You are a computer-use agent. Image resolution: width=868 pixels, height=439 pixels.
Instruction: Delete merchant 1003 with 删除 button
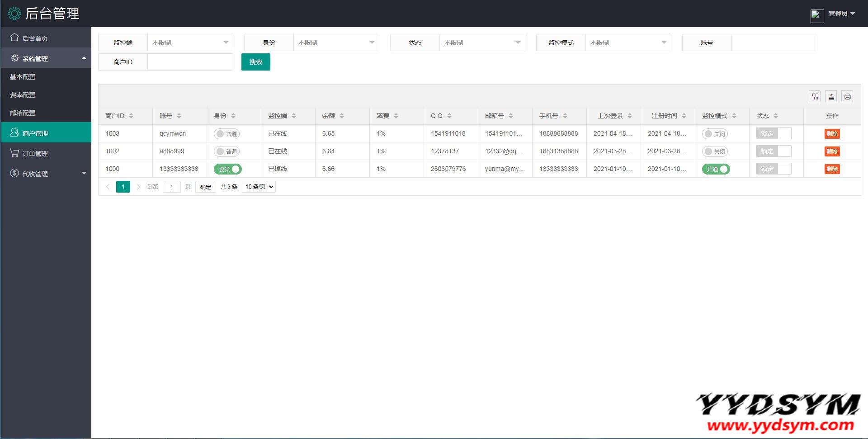click(832, 134)
